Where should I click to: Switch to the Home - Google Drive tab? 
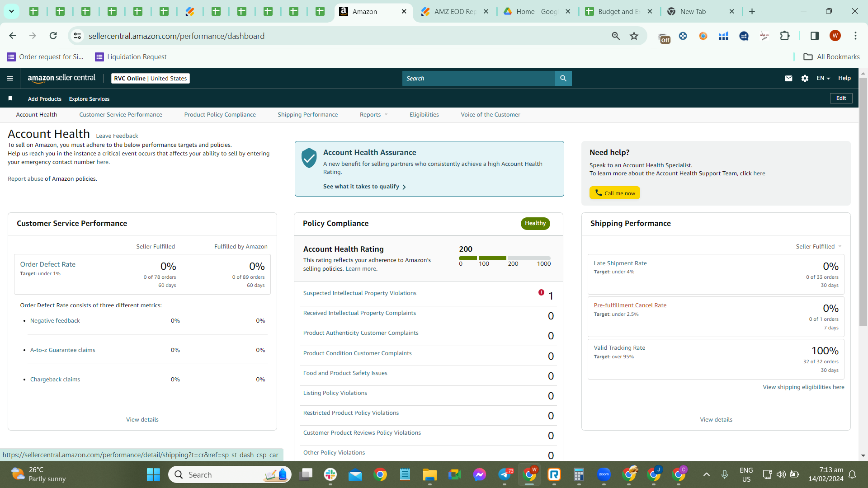tap(537, 11)
